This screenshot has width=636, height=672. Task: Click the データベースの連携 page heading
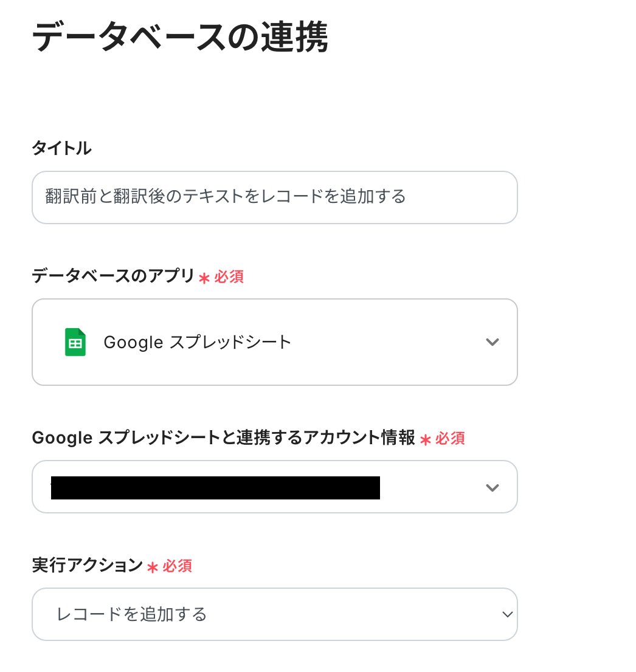point(180,38)
